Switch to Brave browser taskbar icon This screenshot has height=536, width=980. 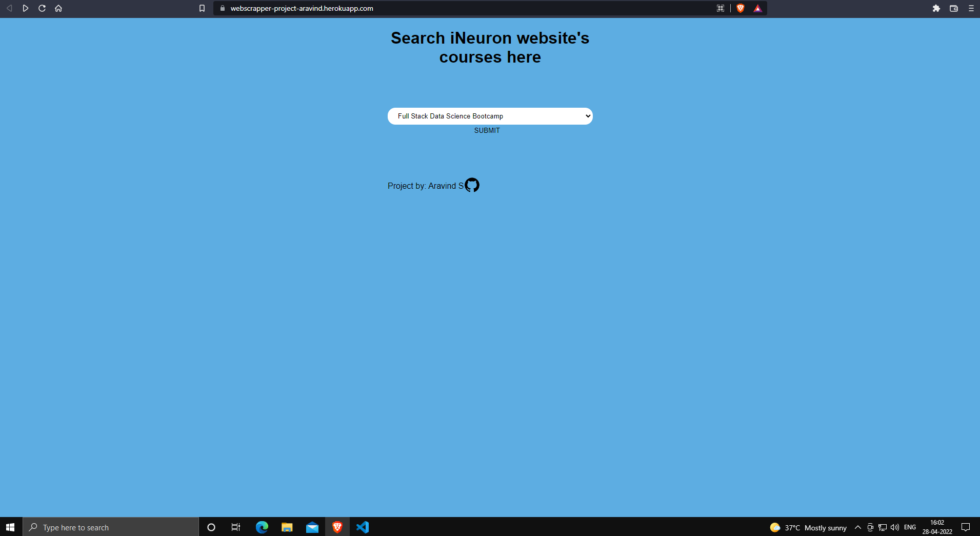[337, 527]
